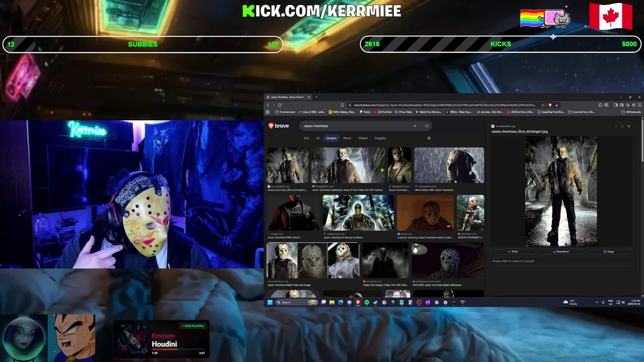Viewport: 644px width, 362px height.
Task: Open the image search filters icon
Action: click(x=429, y=138)
